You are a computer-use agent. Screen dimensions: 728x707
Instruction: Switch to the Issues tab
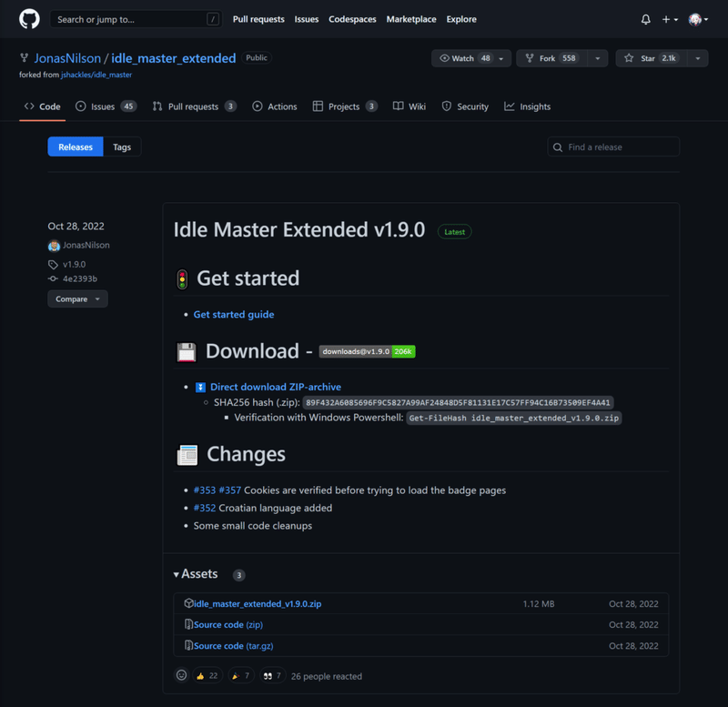(105, 106)
